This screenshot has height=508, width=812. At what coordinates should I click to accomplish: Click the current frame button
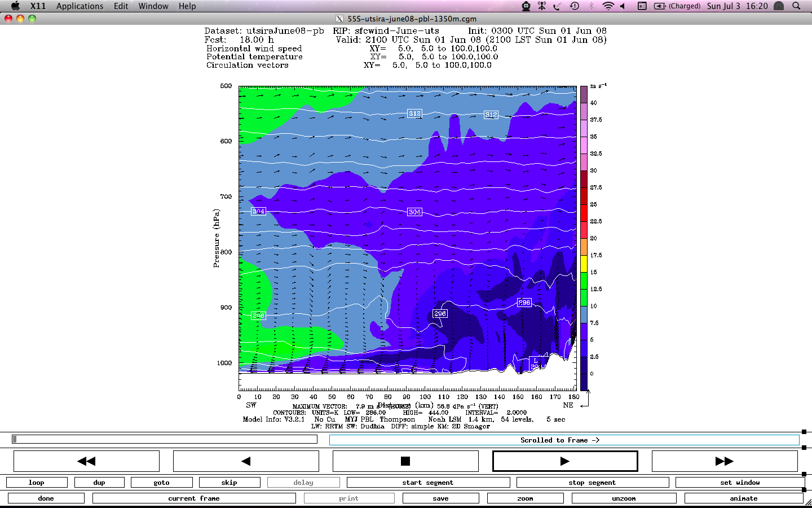pyautogui.click(x=194, y=498)
